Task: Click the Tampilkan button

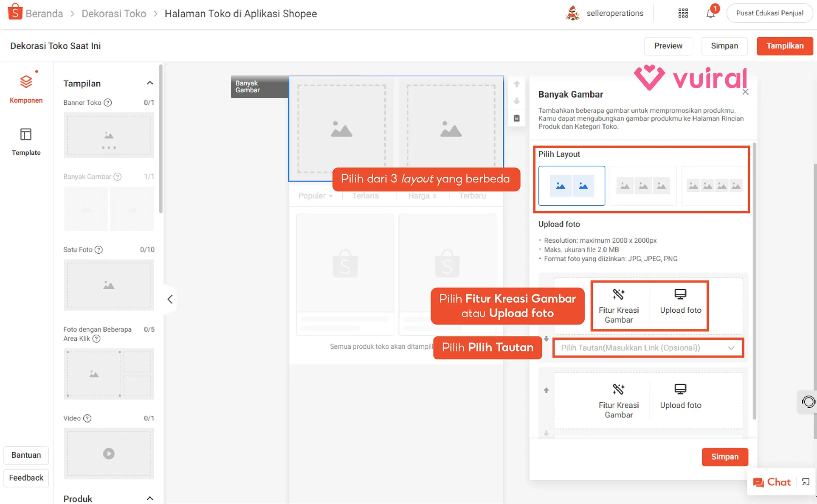Action: coord(784,46)
